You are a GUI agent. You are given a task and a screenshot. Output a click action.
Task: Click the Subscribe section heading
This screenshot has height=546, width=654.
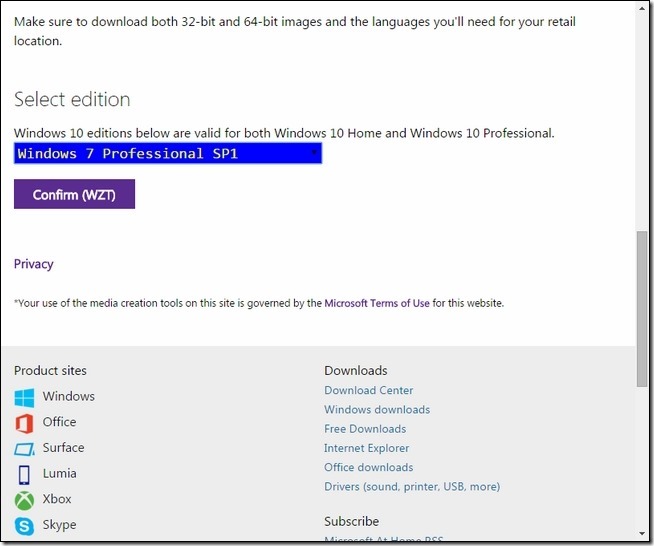(352, 521)
